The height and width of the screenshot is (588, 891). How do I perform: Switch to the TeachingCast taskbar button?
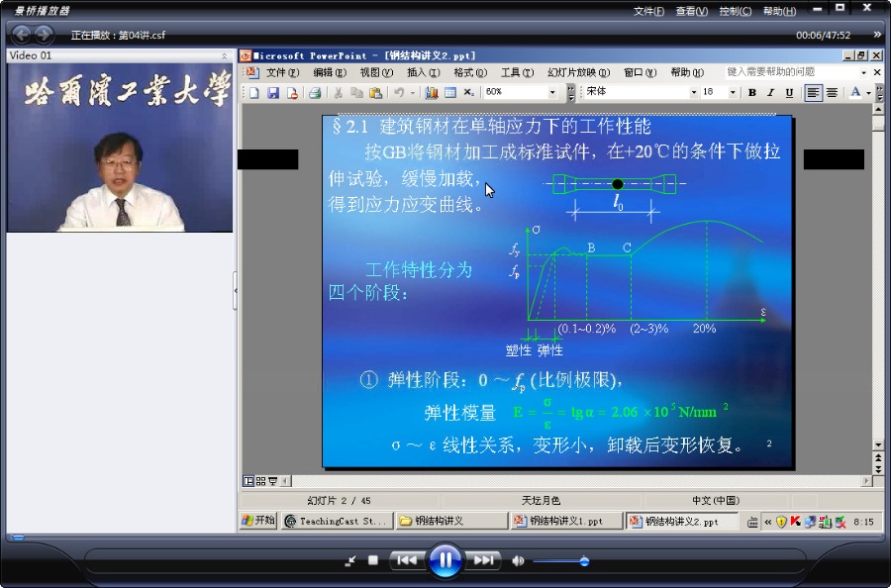point(338,521)
